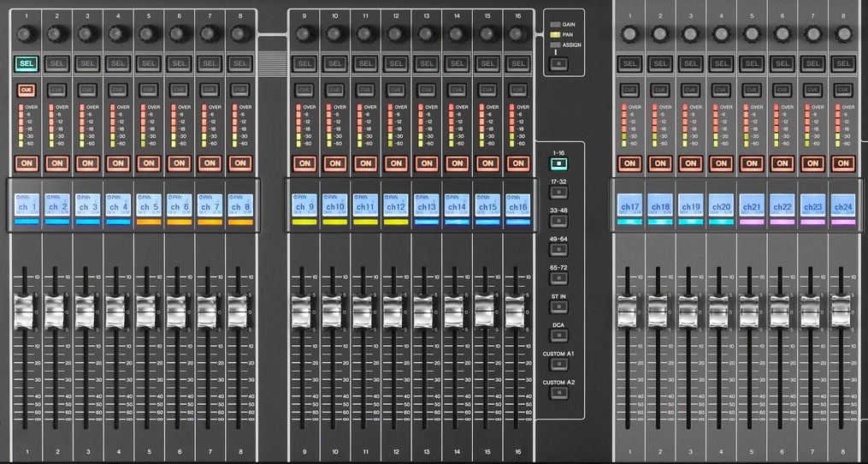Enable CUE on ch 7

[x=210, y=89]
